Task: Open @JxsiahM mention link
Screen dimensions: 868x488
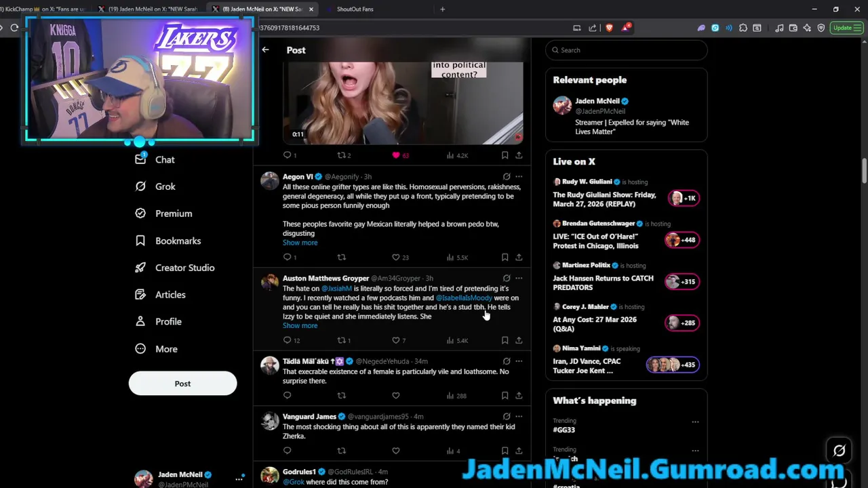Action: click(x=336, y=289)
